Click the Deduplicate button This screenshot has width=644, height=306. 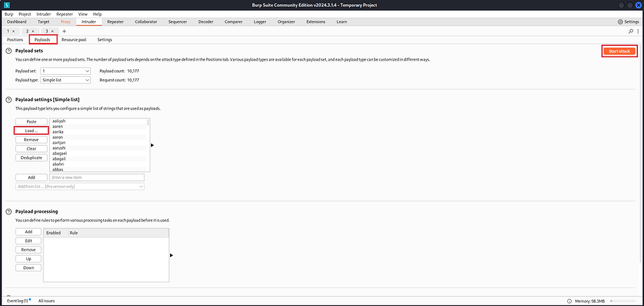pyautogui.click(x=32, y=158)
